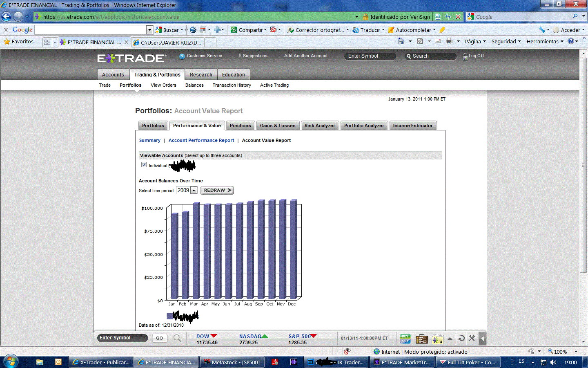588x368 pixels.
Task: Open the Gains & Losses tab
Action: tap(278, 126)
